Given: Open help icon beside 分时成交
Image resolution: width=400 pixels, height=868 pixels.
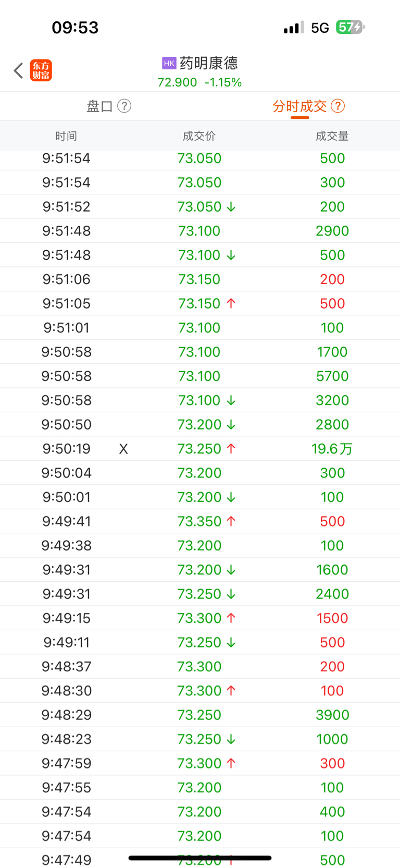Looking at the screenshot, I should click(x=337, y=106).
